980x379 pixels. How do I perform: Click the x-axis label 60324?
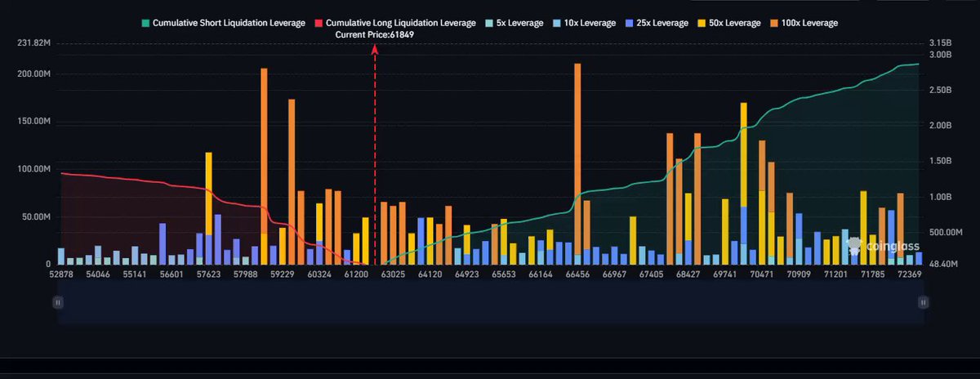(318, 275)
